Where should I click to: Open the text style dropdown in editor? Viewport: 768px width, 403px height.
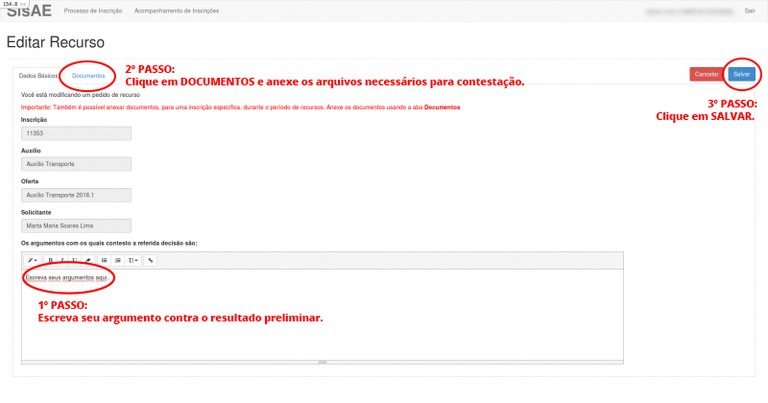click(33, 260)
